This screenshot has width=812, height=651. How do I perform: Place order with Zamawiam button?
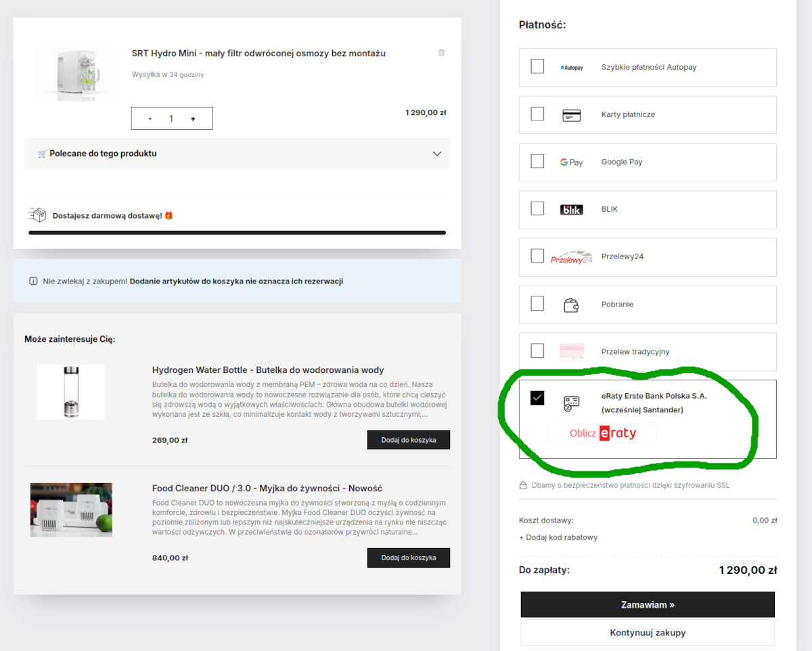click(x=648, y=604)
